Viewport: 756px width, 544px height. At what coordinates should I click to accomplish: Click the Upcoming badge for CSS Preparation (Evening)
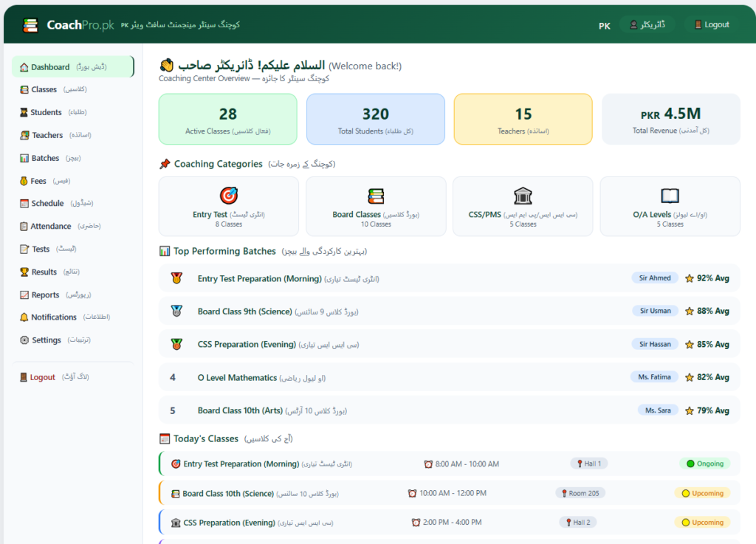pyautogui.click(x=703, y=523)
